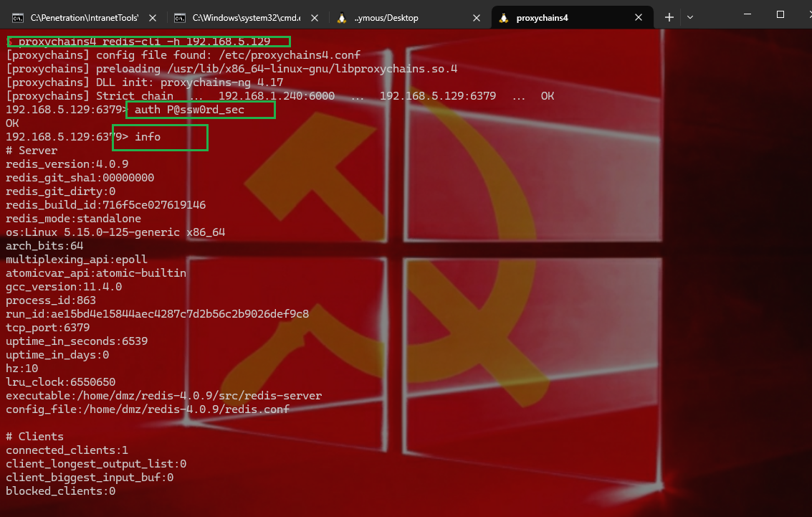
Task: Click the 'redis_mode:standalone' line
Action: click(73, 219)
